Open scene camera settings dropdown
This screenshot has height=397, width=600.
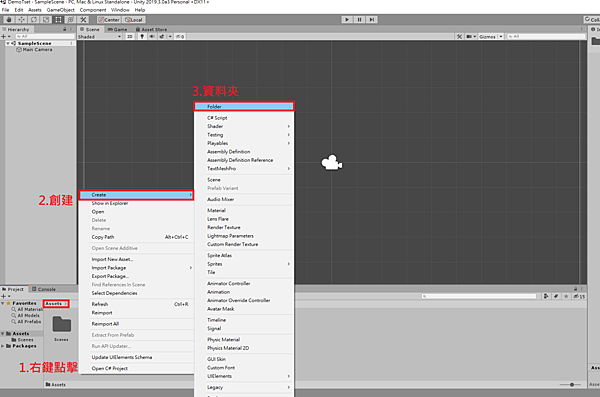[x=471, y=36]
